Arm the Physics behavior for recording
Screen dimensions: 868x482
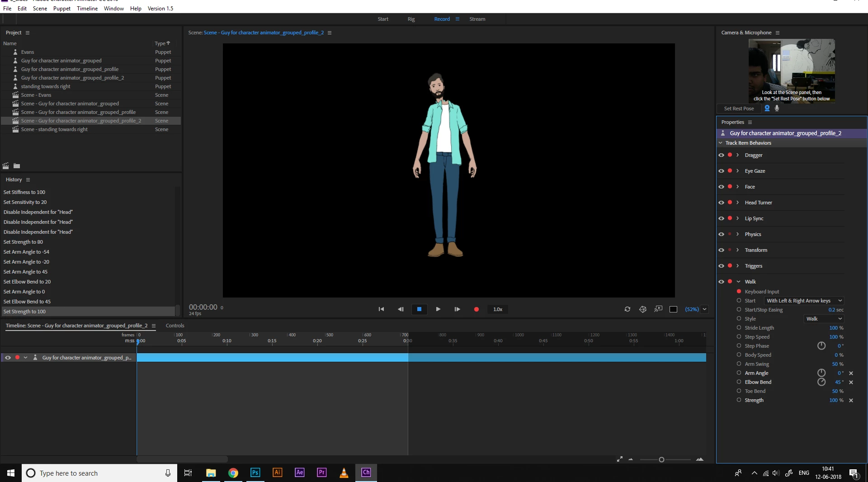point(730,234)
